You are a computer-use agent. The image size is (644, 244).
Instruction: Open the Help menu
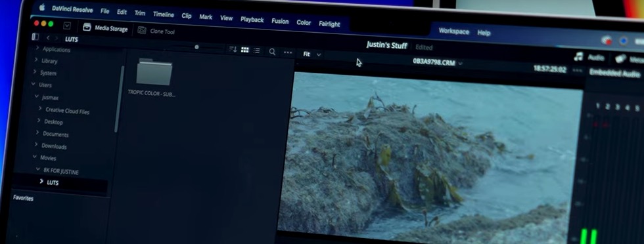(484, 33)
